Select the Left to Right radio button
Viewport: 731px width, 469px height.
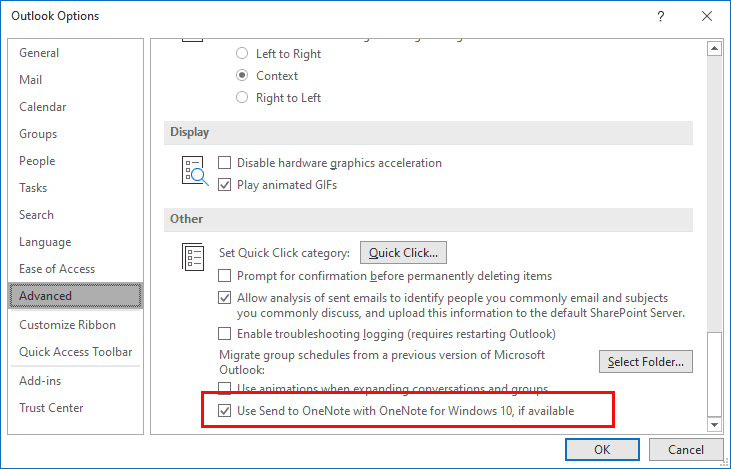pos(242,53)
